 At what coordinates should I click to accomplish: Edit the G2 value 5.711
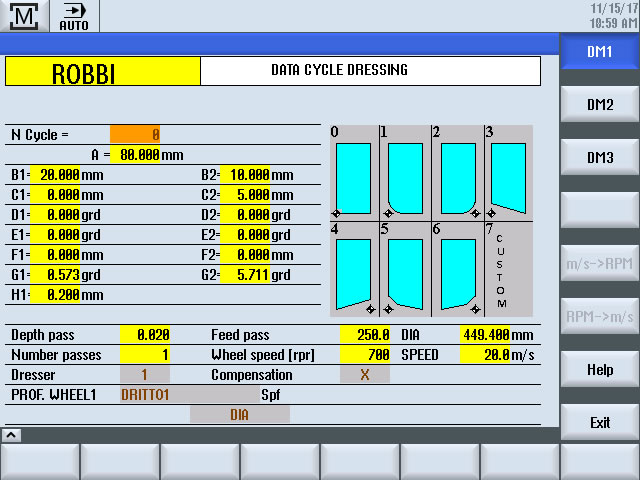[x=245, y=275]
